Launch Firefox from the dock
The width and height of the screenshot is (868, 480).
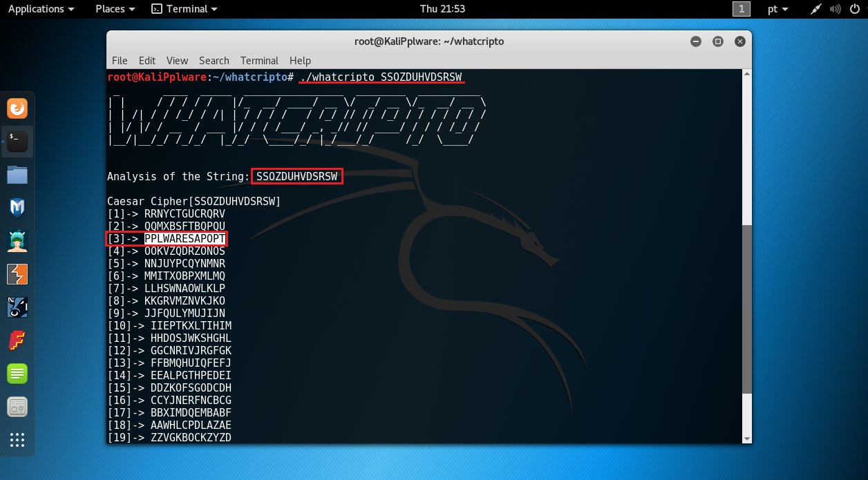tap(17, 108)
